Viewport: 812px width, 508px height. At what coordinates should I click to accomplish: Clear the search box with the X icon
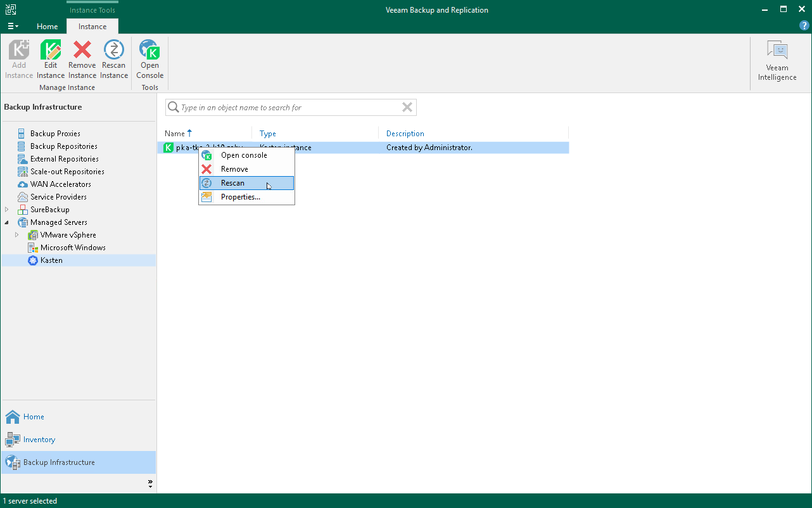(407, 108)
